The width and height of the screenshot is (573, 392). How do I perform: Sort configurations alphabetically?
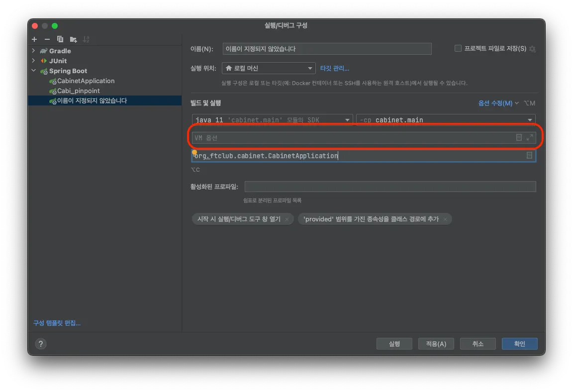tap(86, 39)
